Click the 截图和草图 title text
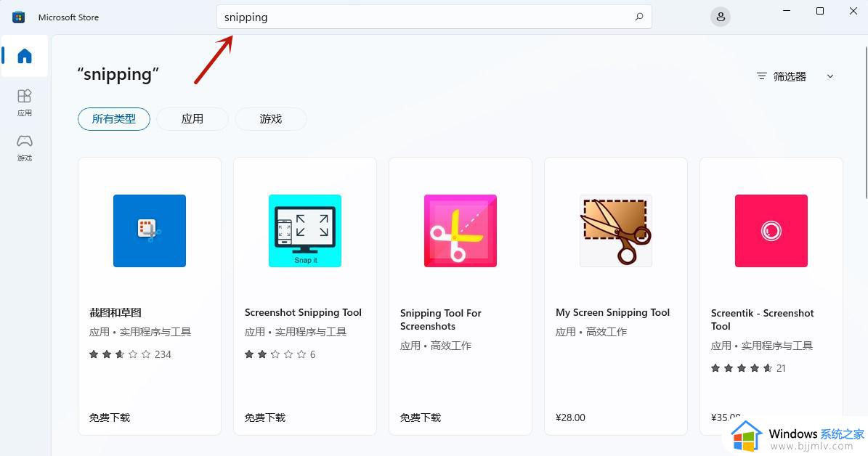868x456 pixels. pos(115,313)
